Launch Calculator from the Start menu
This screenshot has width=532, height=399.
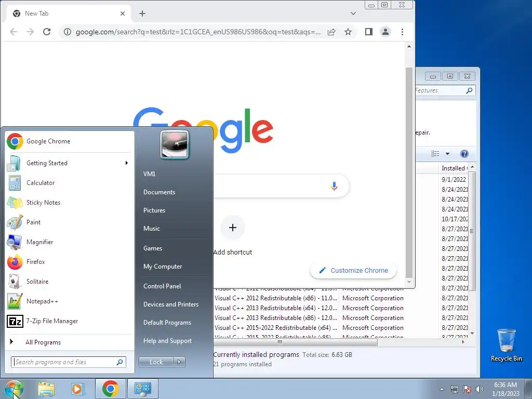[70, 183]
